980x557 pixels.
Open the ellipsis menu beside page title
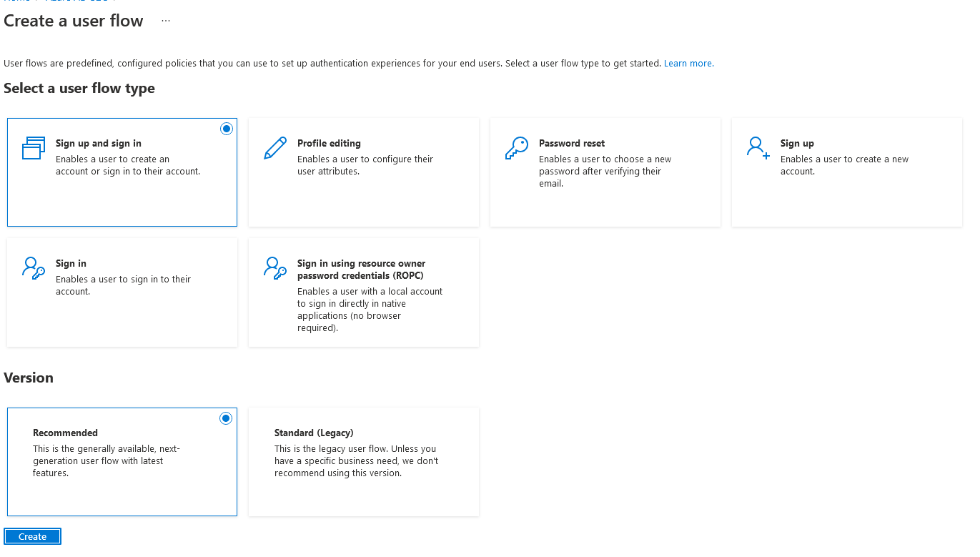tap(166, 21)
